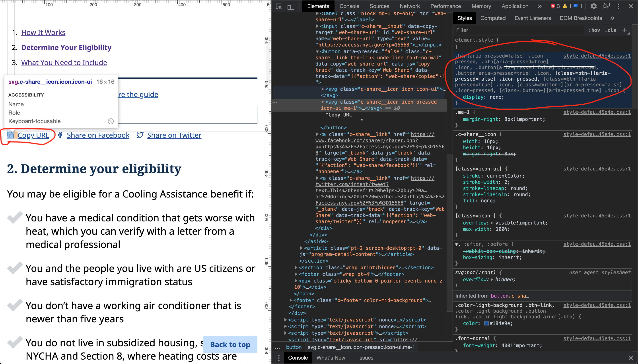Click the breadcrumb ellipsis overflow

pos(277,348)
